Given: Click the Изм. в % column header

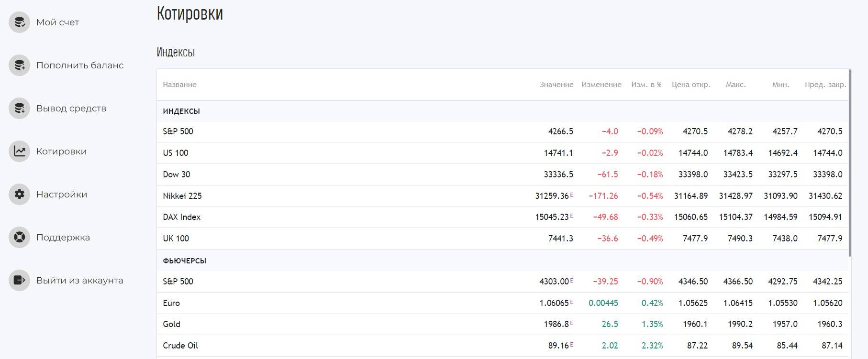Looking at the screenshot, I should tap(646, 85).
